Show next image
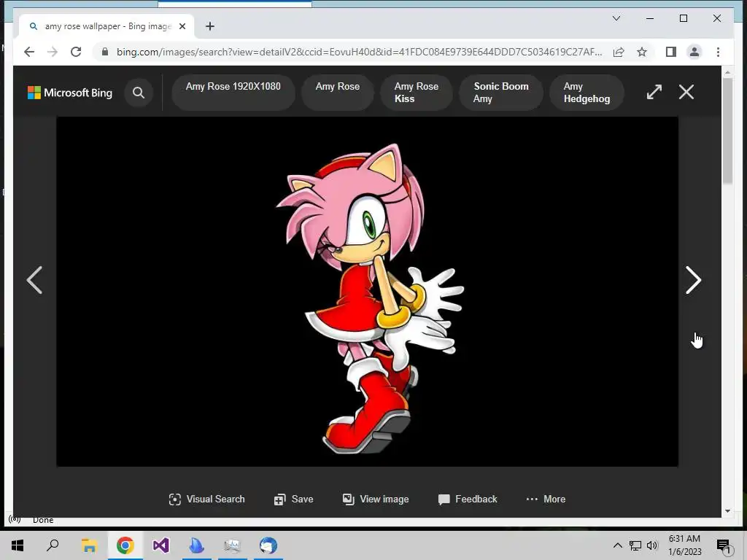Viewport: 747px width, 560px height. 693,280
